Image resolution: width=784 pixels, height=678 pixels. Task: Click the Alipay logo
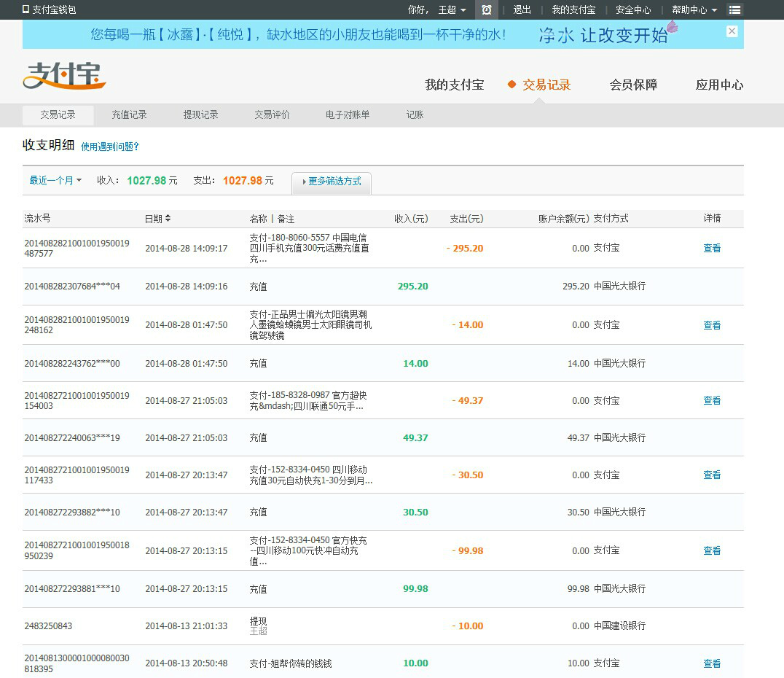coord(64,76)
